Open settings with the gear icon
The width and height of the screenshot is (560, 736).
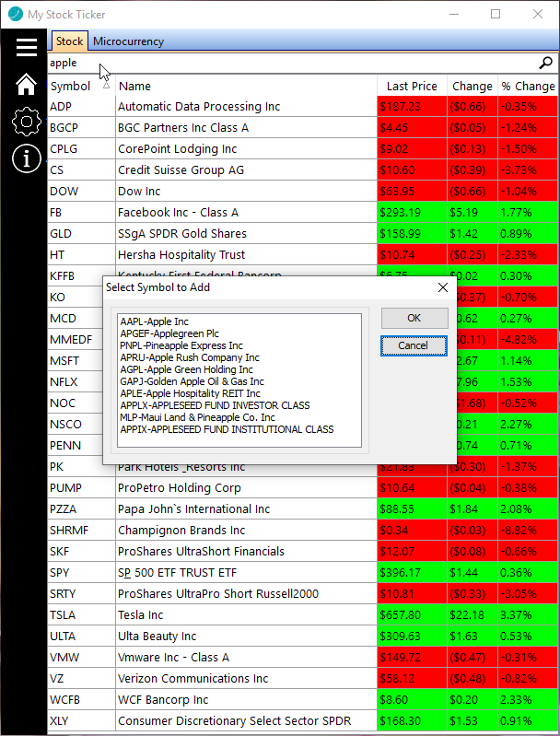click(27, 122)
